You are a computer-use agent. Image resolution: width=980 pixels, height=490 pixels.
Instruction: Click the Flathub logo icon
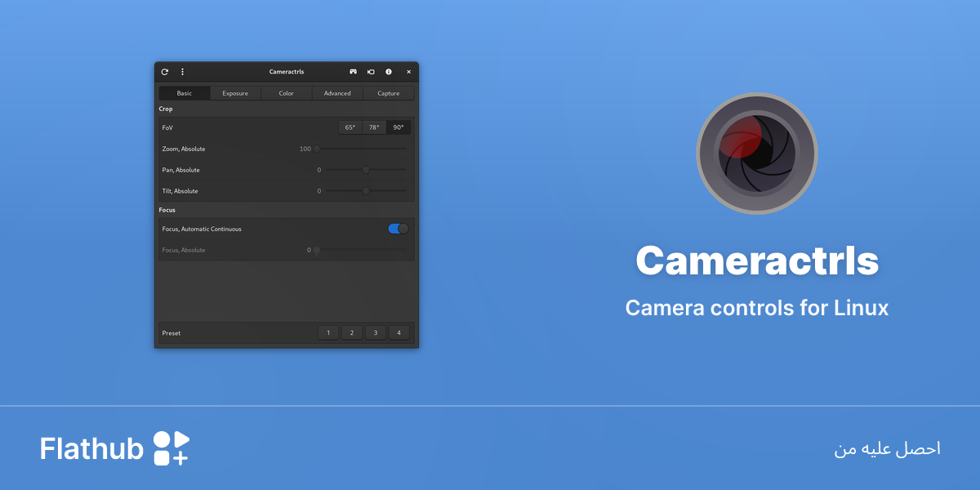171,448
